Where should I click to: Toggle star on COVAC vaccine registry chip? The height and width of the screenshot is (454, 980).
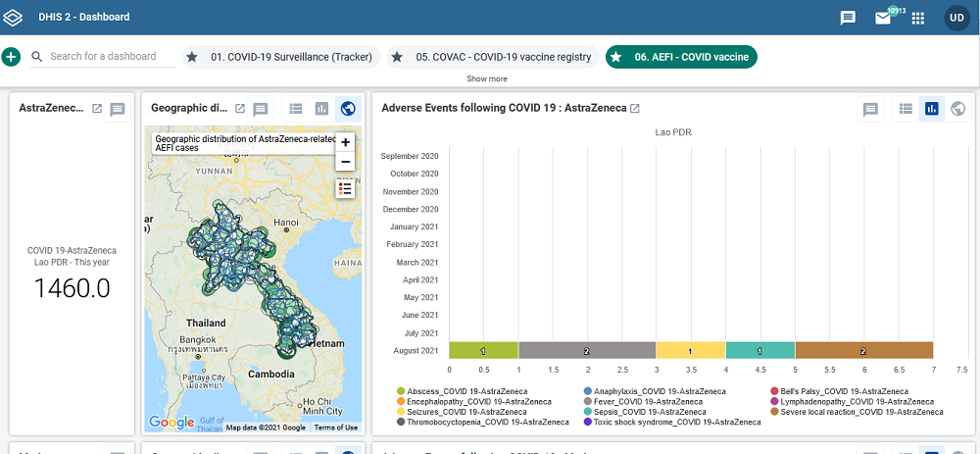click(x=397, y=57)
